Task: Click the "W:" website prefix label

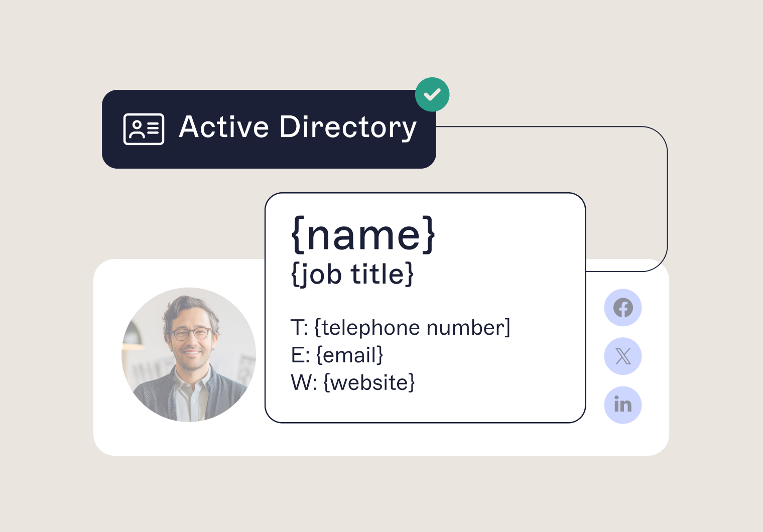Action: [x=304, y=382]
